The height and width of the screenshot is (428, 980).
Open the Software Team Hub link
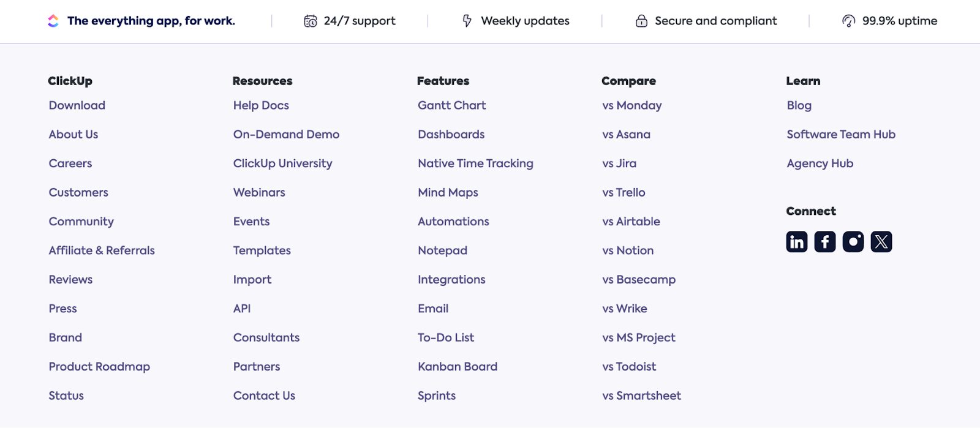(x=841, y=134)
